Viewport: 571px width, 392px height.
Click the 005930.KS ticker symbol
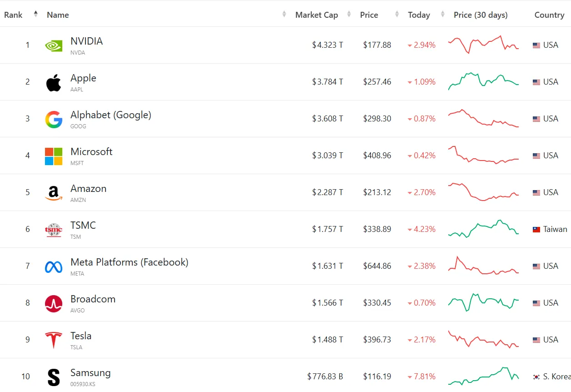click(x=83, y=384)
